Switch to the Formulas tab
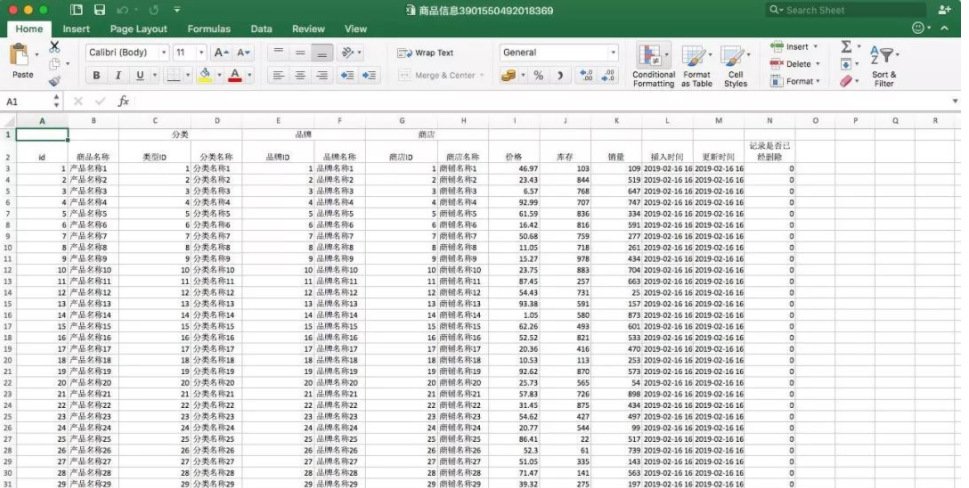Viewport: 969px width, 488px height. click(209, 29)
